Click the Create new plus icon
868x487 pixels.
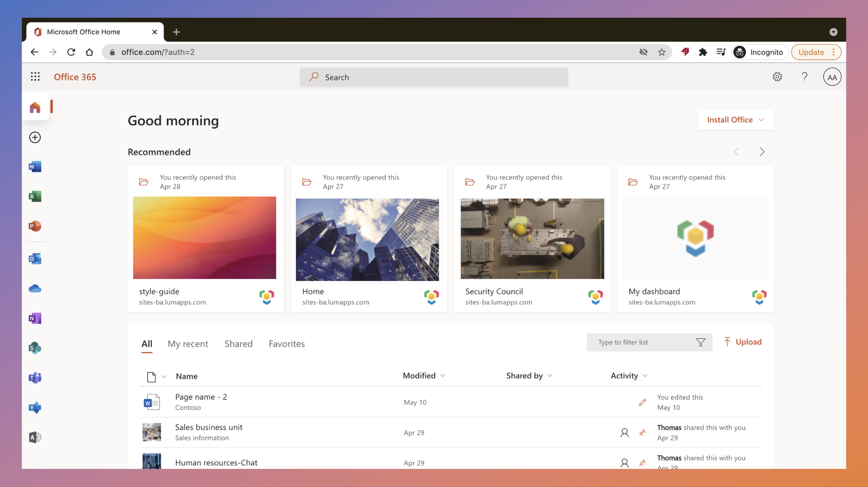(35, 137)
